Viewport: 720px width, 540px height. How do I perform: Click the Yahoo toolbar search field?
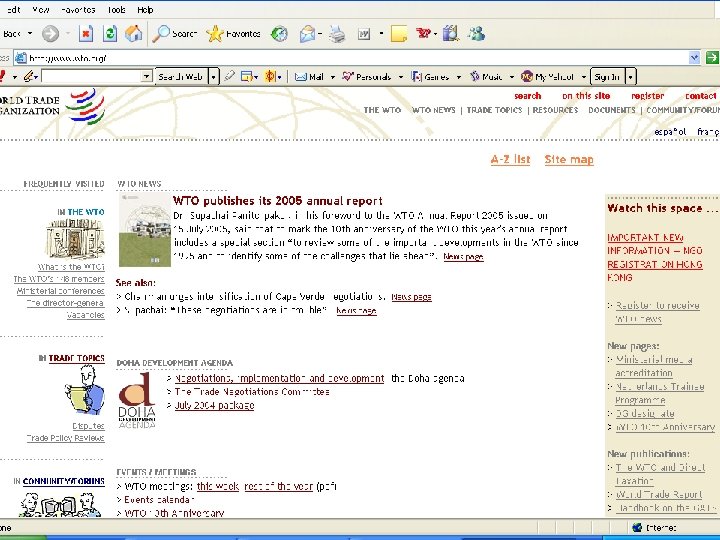[91, 76]
